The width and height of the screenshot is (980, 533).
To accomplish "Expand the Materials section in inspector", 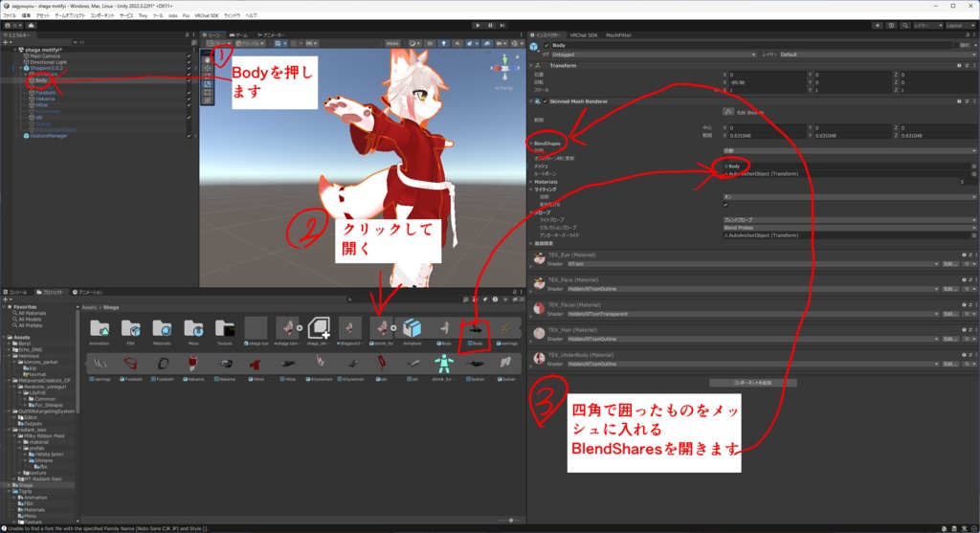I will tap(531, 182).
